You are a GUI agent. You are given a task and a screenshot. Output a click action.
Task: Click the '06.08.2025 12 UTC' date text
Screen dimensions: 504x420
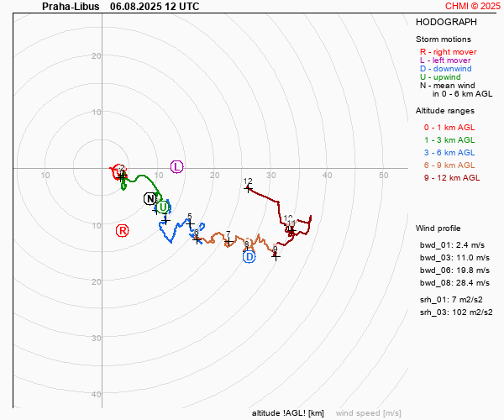click(x=155, y=6)
